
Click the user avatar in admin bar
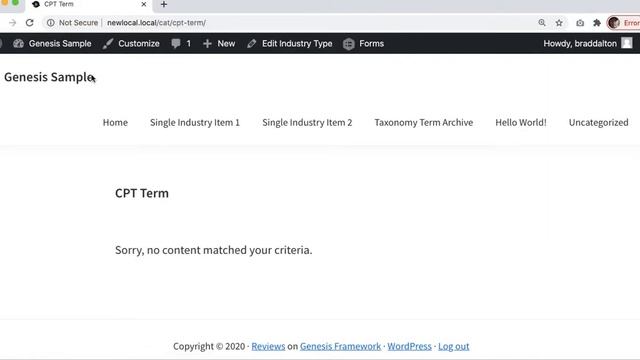point(627,43)
